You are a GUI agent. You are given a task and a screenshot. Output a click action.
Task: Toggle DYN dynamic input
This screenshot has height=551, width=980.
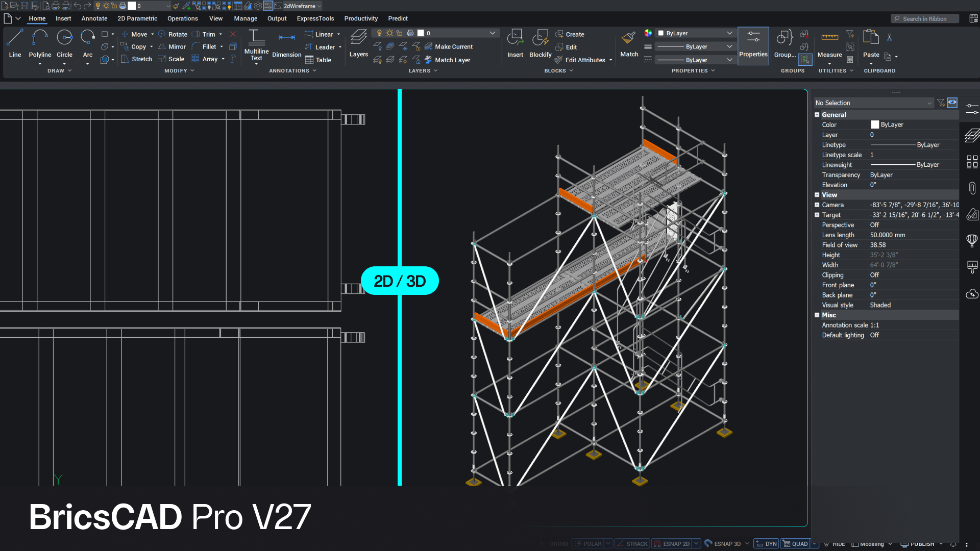coord(766,544)
